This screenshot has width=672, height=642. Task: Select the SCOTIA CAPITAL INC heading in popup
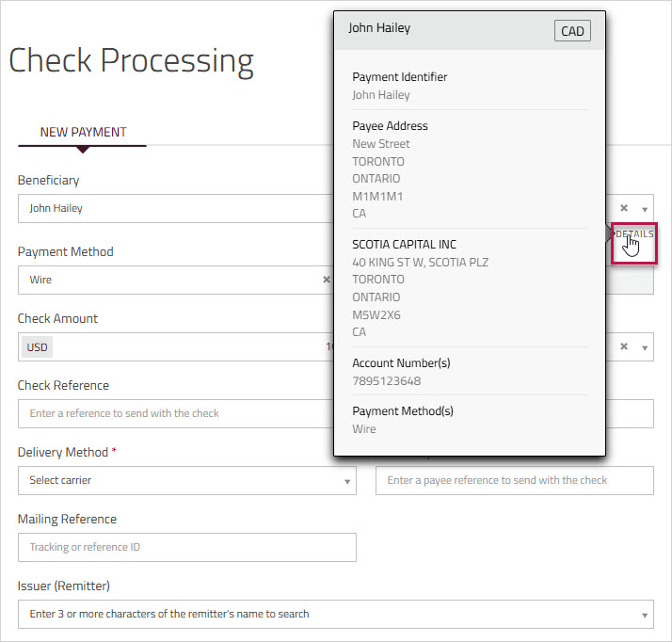click(404, 245)
